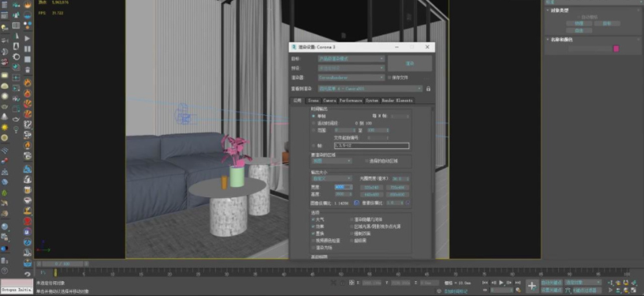Go to the end frame button
The image size is (644, 296).
point(518,283)
